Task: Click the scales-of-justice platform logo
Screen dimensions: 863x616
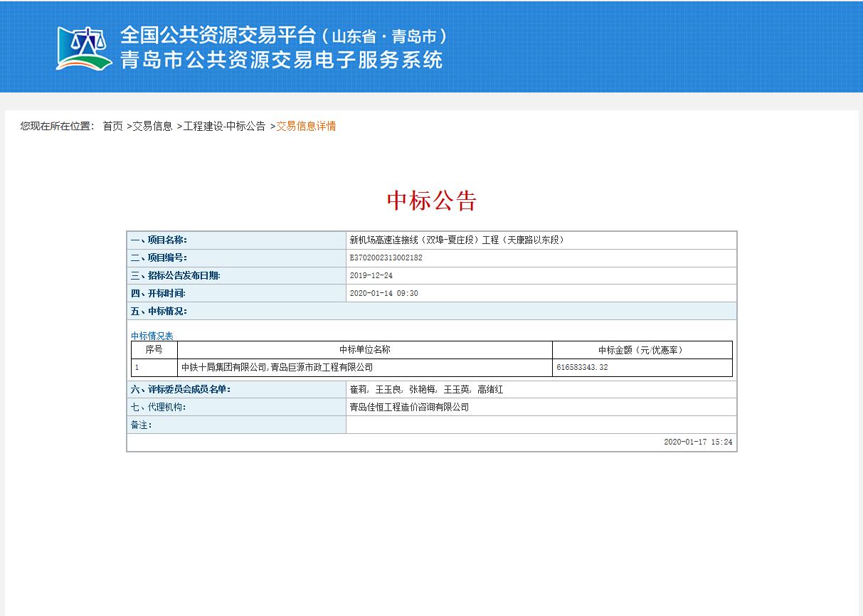Action: [x=84, y=48]
